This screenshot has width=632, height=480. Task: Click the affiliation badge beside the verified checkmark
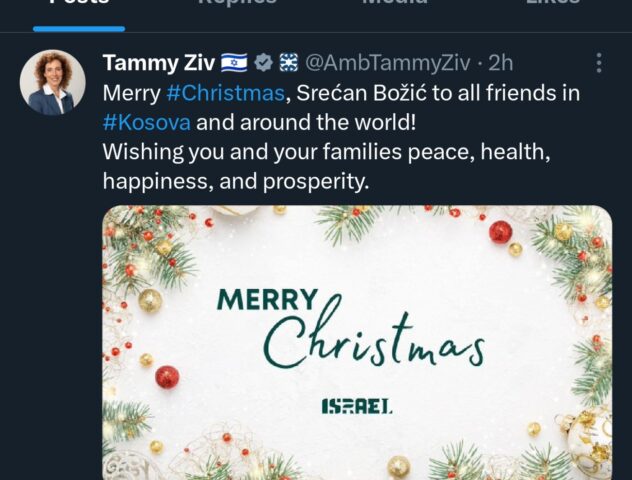(288, 63)
